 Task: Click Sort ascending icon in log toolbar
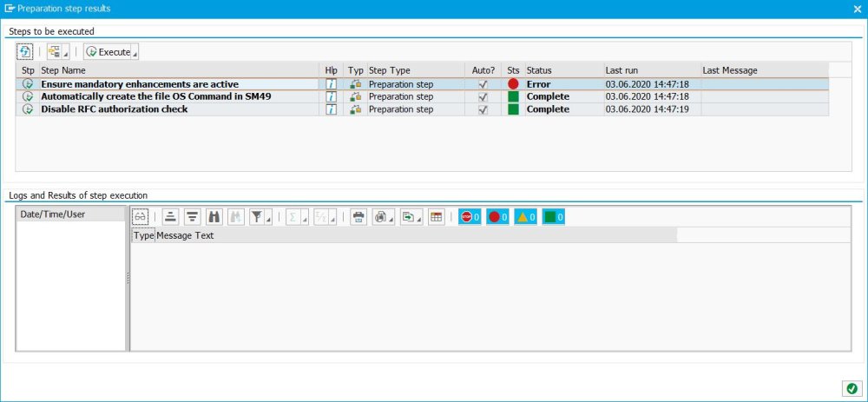coord(170,217)
